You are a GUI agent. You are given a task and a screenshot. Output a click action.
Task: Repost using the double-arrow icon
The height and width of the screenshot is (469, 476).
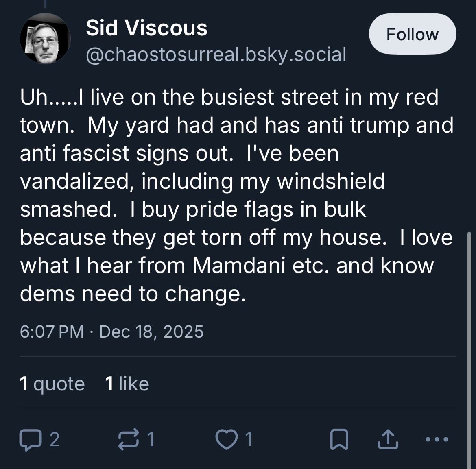[x=128, y=439]
